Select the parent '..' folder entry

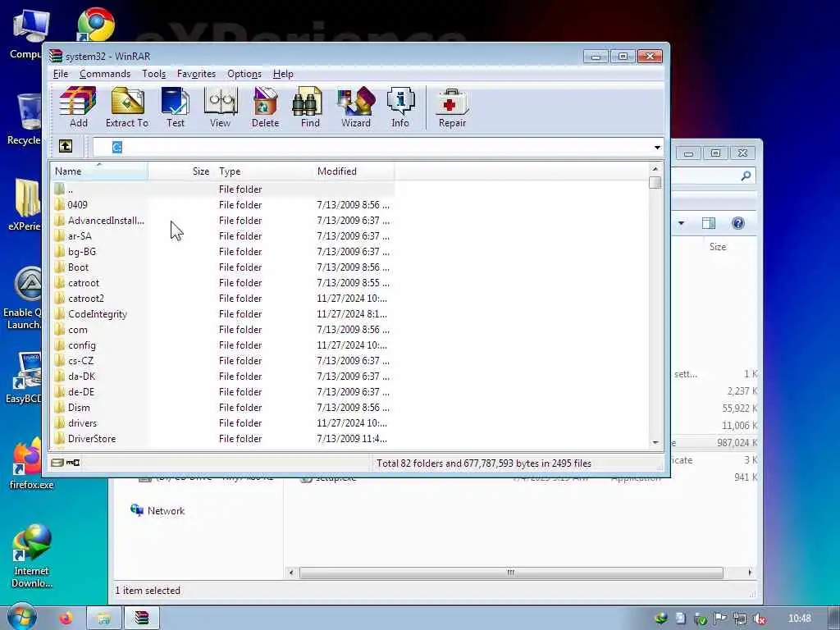click(x=223, y=189)
